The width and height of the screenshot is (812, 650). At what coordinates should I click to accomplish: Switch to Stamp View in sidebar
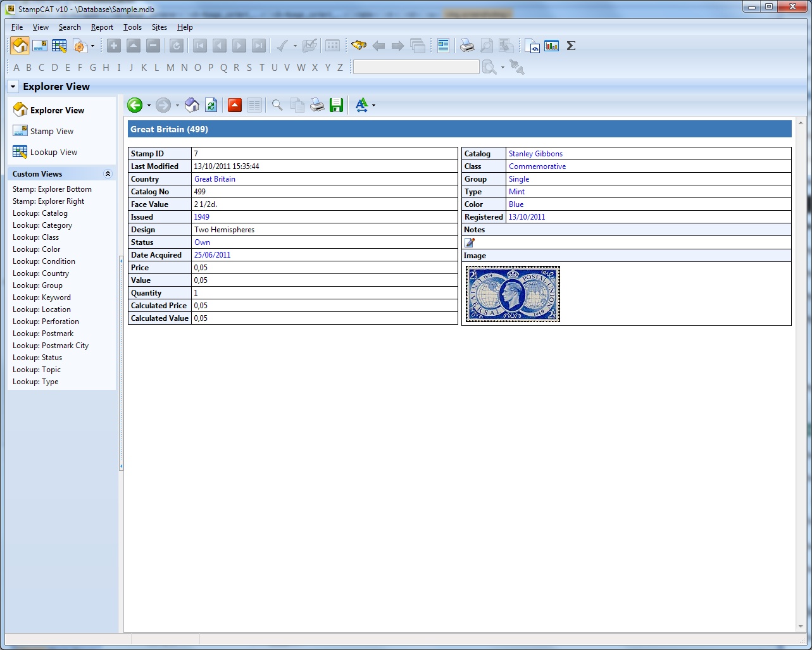click(x=52, y=131)
